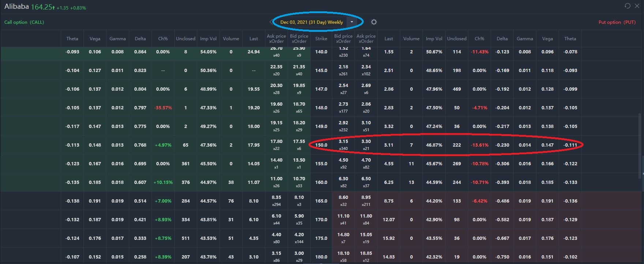Expand the expiration date dropdown arrow

352,22
